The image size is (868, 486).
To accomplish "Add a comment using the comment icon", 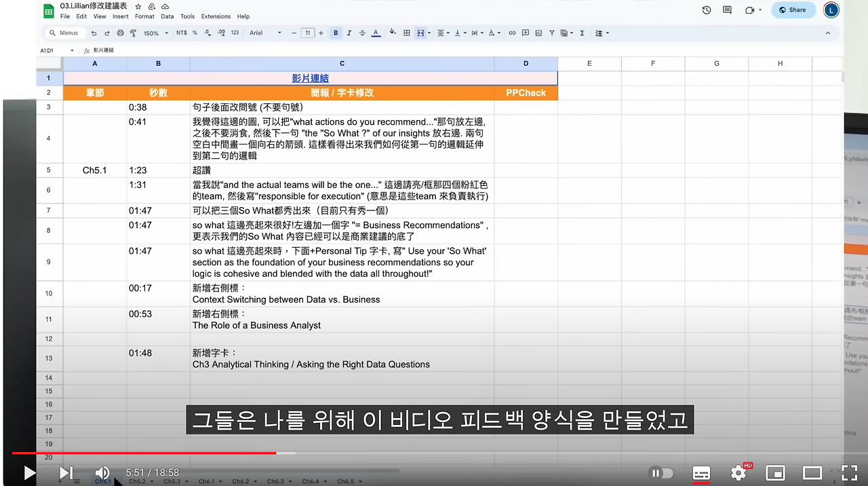I will click(x=525, y=33).
